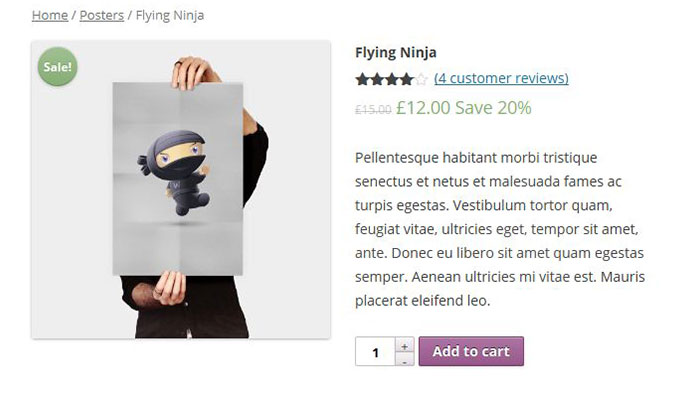
Task: Click the first rating star
Action: coord(362,79)
